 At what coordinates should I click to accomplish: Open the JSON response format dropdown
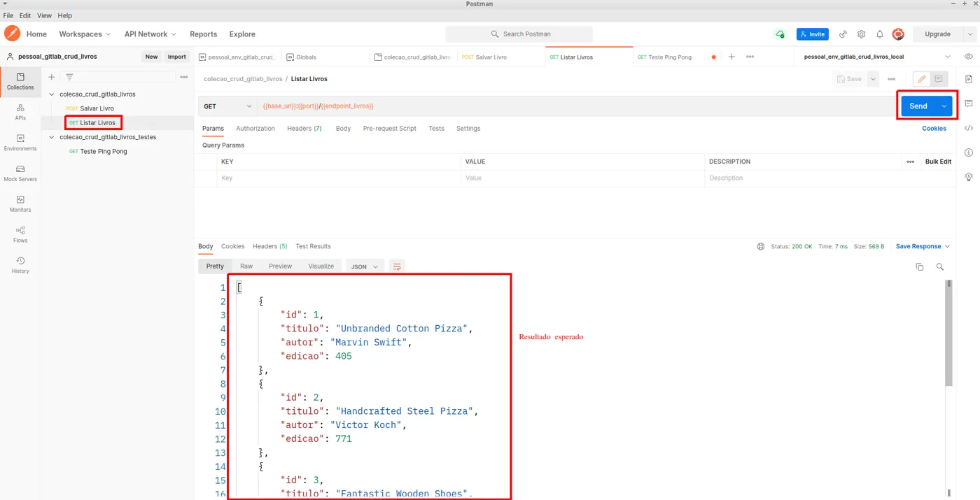coord(365,266)
